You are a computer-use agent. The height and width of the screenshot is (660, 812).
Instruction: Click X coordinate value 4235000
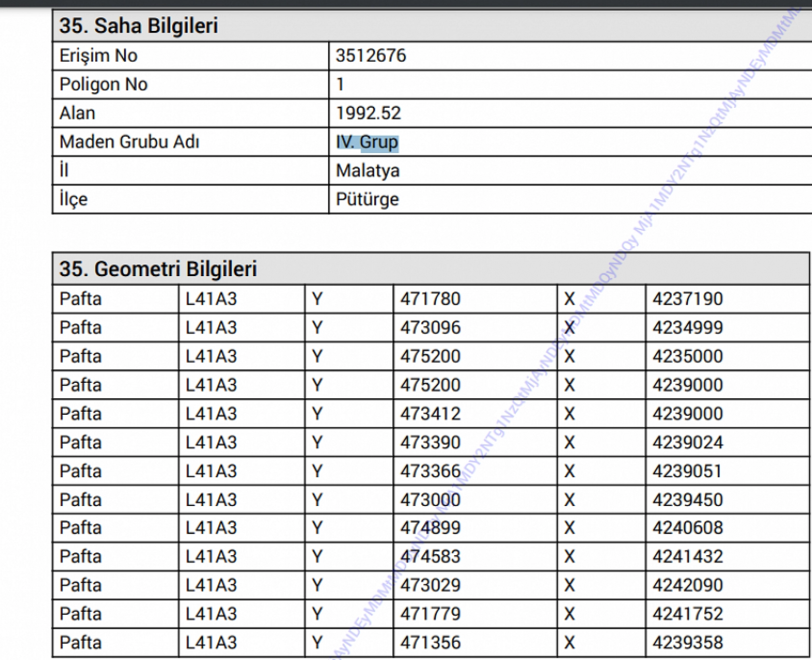pyautogui.click(x=687, y=356)
